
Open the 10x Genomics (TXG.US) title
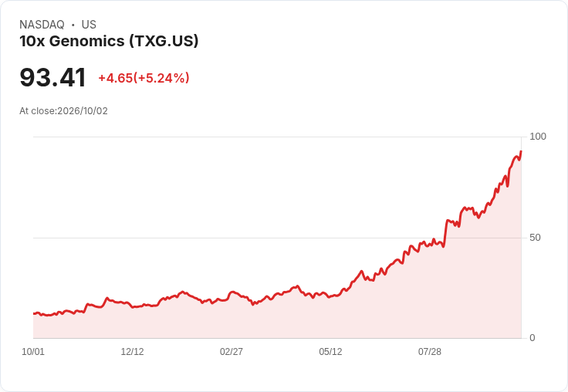[x=109, y=41]
